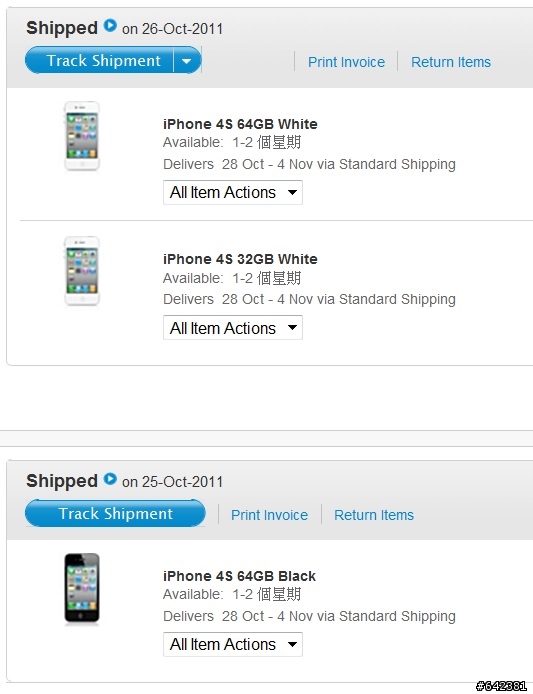
Task: Open the Track Shipment dropdown arrow for the 26-Oct shipment
Action: click(x=187, y=61)
